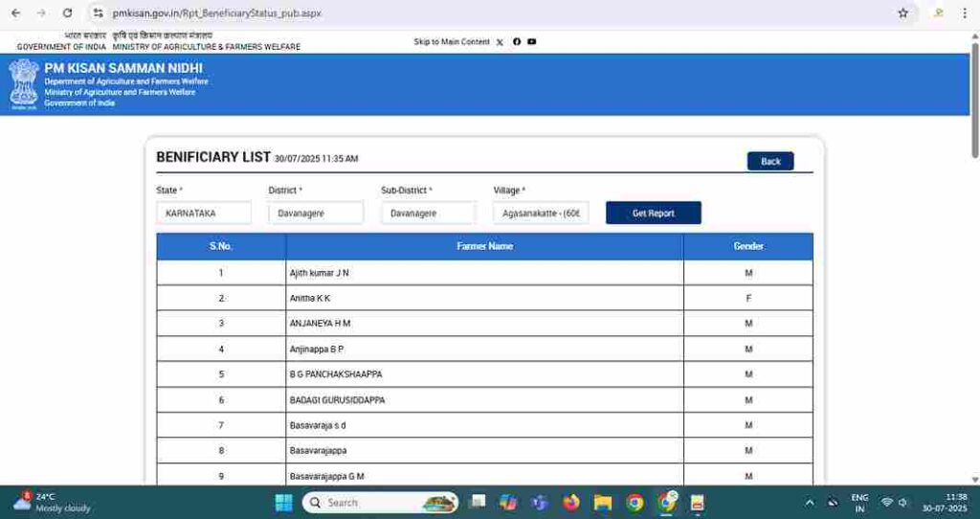The width and height of the screenshot is (980, 519).
Task: Open the District dropdown
Action: (x=316, y=214)
